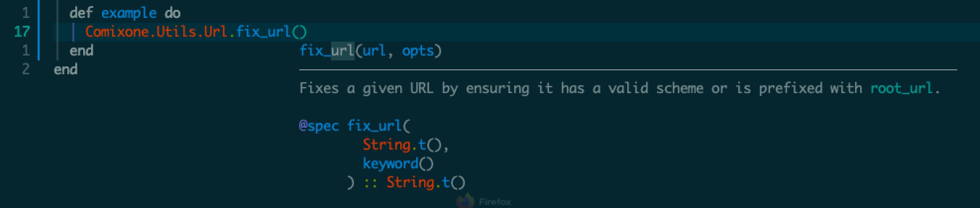This screenshot has width=980, height=208.
Task: Click line number 2 in gutter
Action: pos(26,69)
